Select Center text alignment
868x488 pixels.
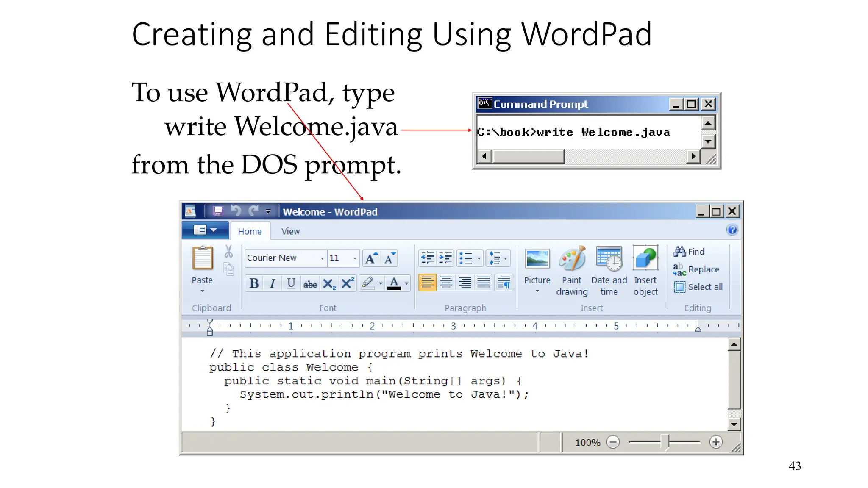coord(446,283)
